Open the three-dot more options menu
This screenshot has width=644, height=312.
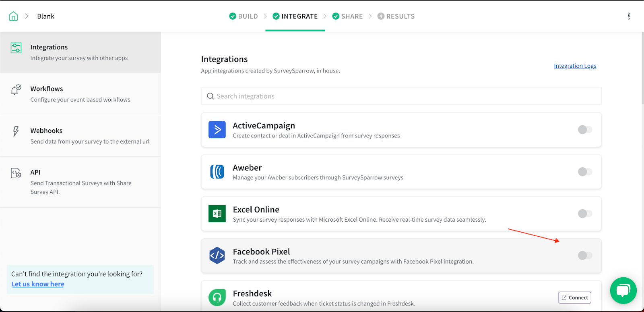point(629,16)
